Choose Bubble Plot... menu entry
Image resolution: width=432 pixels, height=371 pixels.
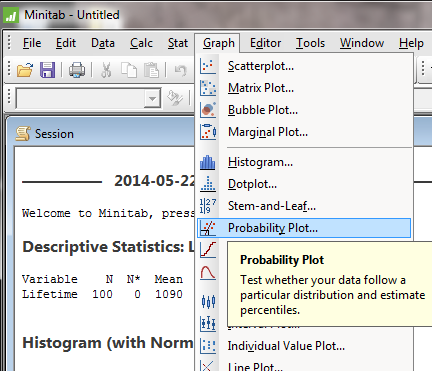pyautogui.click(x=304, y=110)
